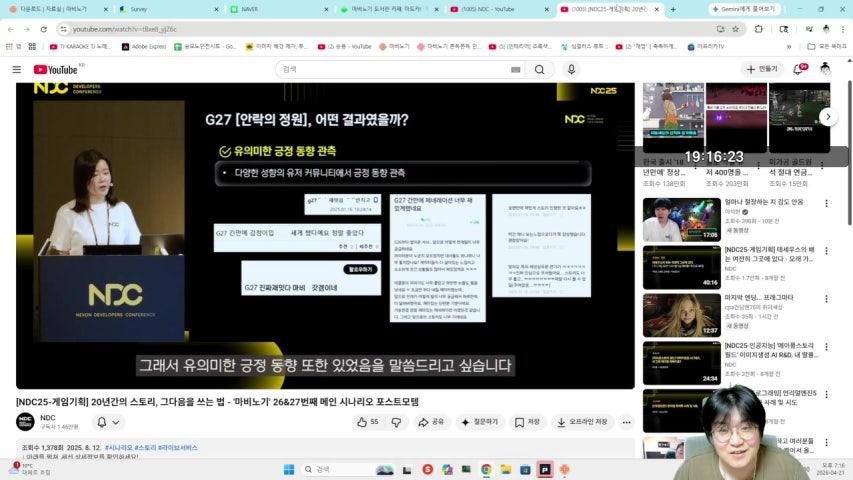Open 마지막 엔딩 프레그마타 video thumbnail

point(682,316)
